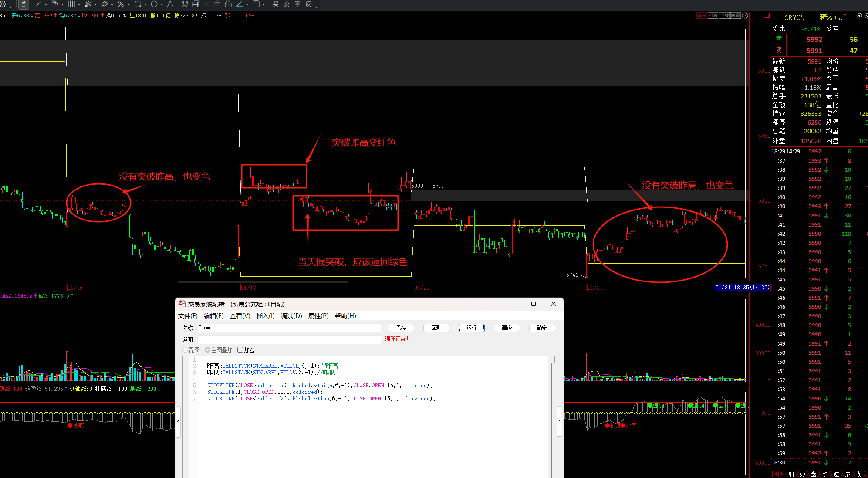The image size is (868, 478).
Task: Click the left collapse arrow of editor panel
Action: 178,421
